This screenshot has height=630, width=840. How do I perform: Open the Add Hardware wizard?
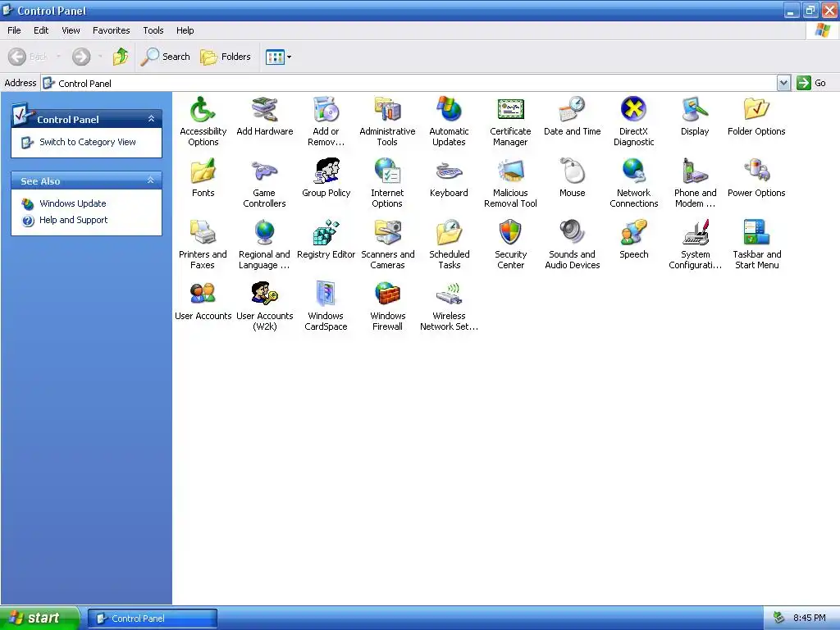(265, 116)
